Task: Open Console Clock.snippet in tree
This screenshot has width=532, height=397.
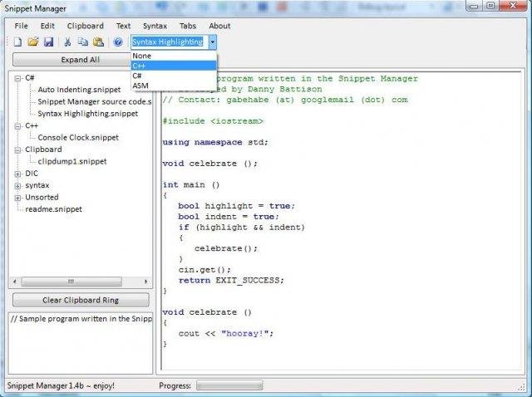Action: coord(78,138)
